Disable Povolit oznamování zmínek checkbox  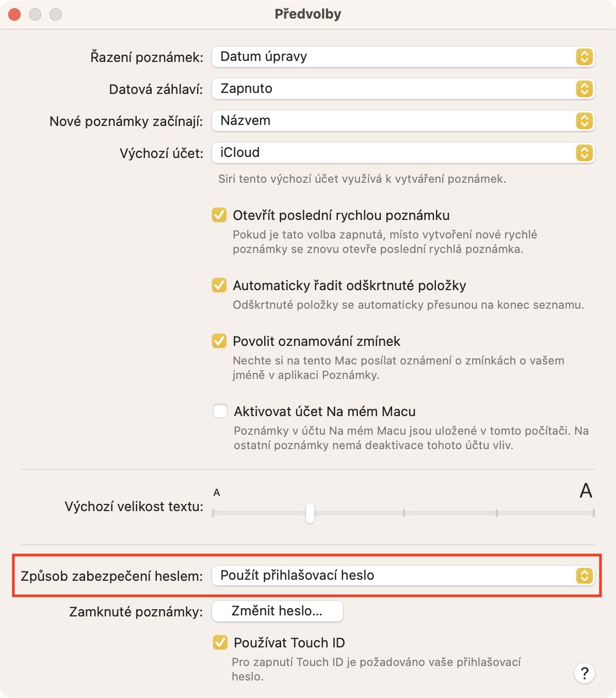219,341
